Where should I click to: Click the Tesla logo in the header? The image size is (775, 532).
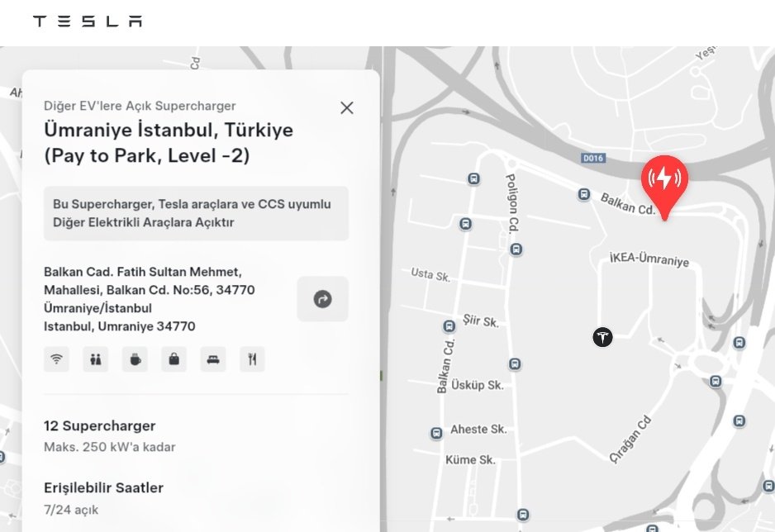point(88,21)
